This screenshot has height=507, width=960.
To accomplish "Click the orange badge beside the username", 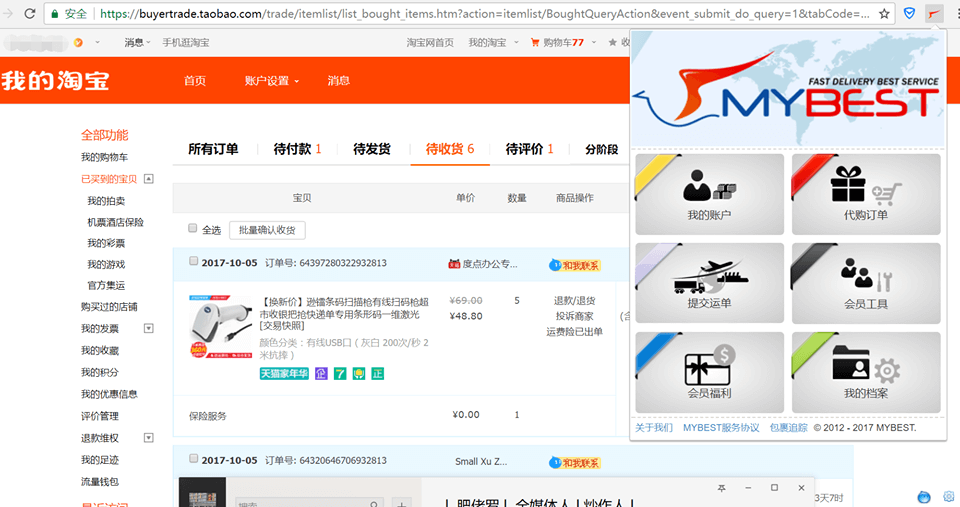I will pyautogui.click(x=78, y=42).
